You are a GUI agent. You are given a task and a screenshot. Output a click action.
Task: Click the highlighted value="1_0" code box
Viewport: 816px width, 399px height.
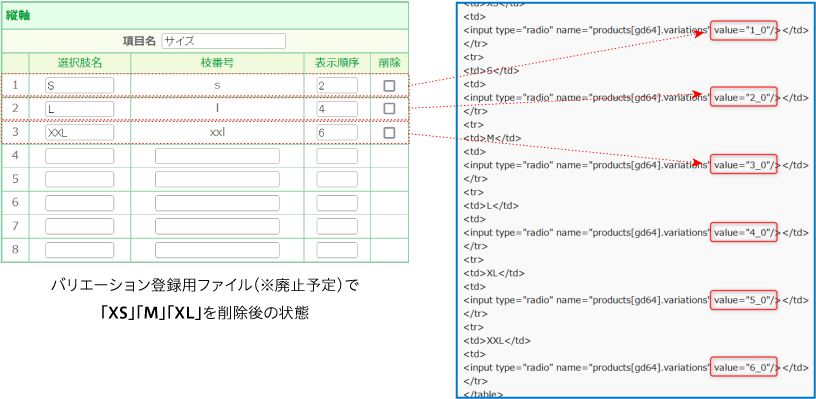tap(744, 30)
